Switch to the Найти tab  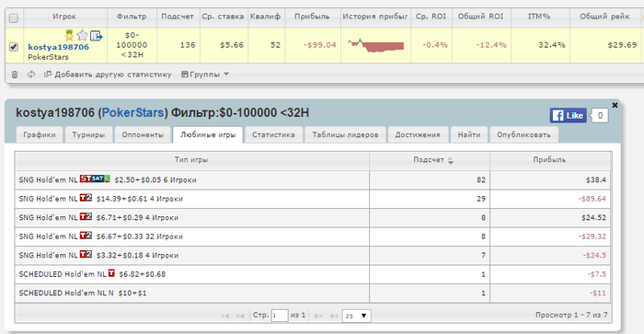469,134
